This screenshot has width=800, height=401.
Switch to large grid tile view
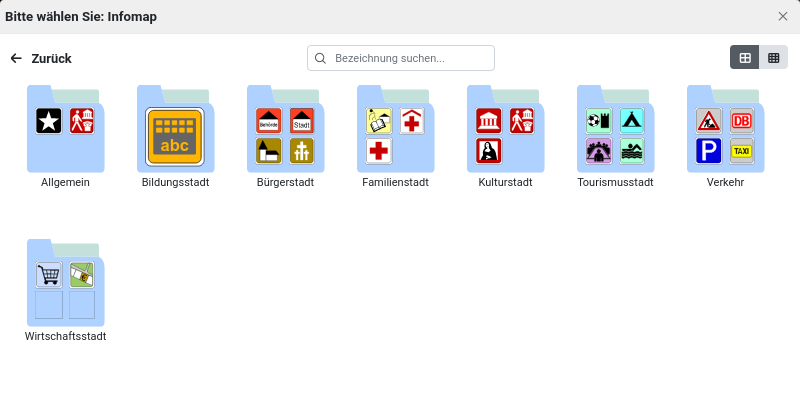click(745, 58)
